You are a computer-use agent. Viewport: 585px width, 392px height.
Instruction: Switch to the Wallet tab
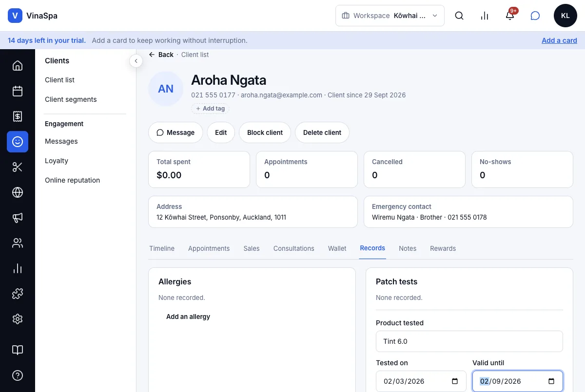337,248
